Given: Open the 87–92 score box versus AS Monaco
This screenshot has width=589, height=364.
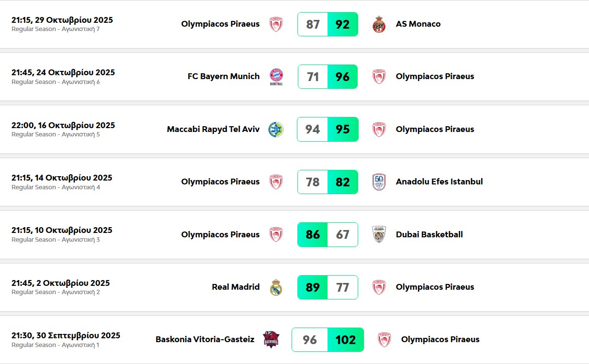Looking at the screenshot, I should pos(328,24).
